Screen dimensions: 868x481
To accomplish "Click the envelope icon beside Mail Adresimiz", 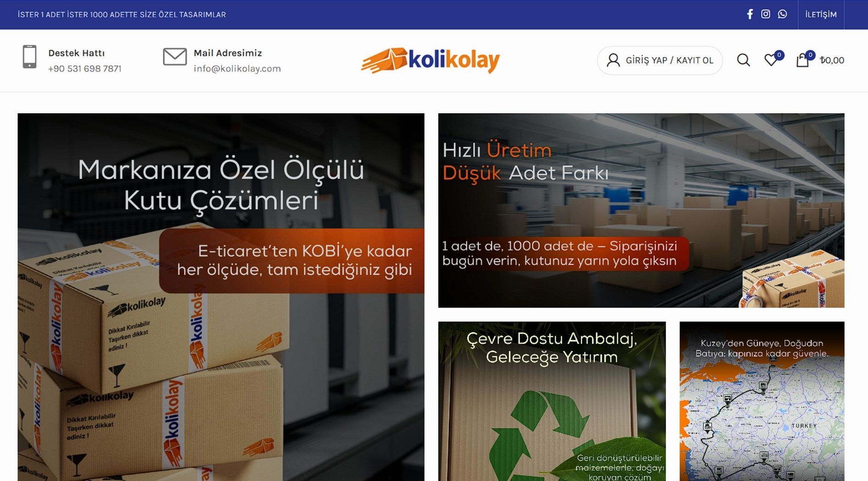I will pyautogui.click(x=175, y=57).
